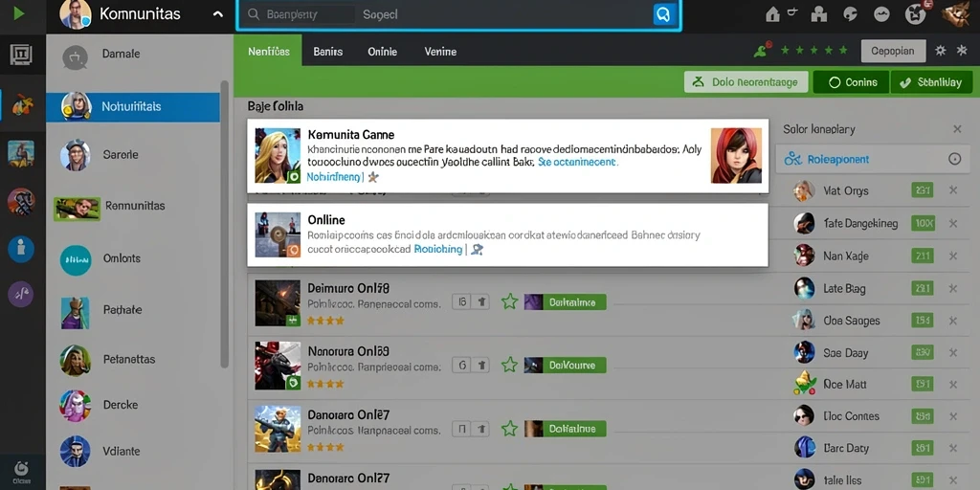Image resolution: width=980 pixels, height=490 pixels.
Task: Click the blue search button in search bar
Action: [x=663, y=13]
